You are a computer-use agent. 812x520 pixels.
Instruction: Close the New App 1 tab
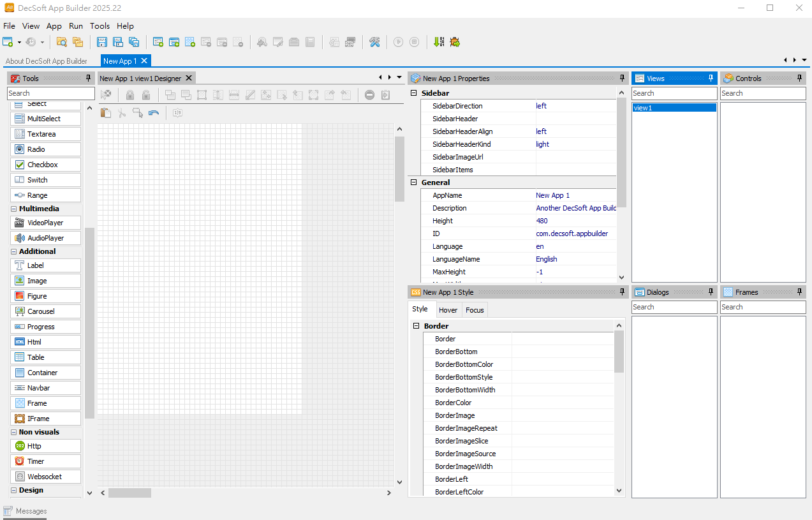pyautogui.click(x=144, y=61)
